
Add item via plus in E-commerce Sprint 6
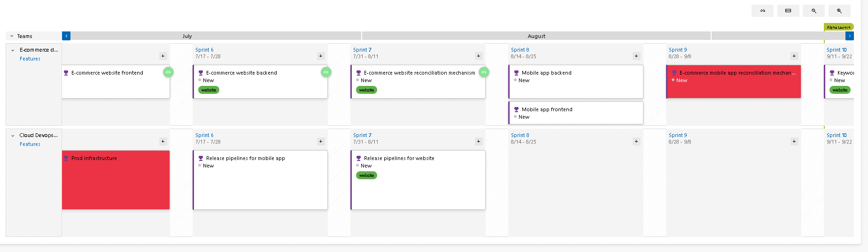(321, 56)
